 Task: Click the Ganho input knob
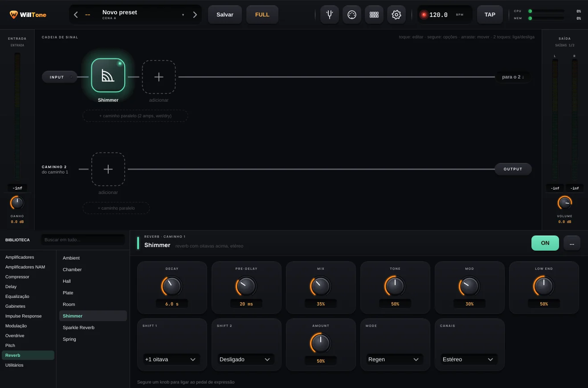click(x=17, y=203)
